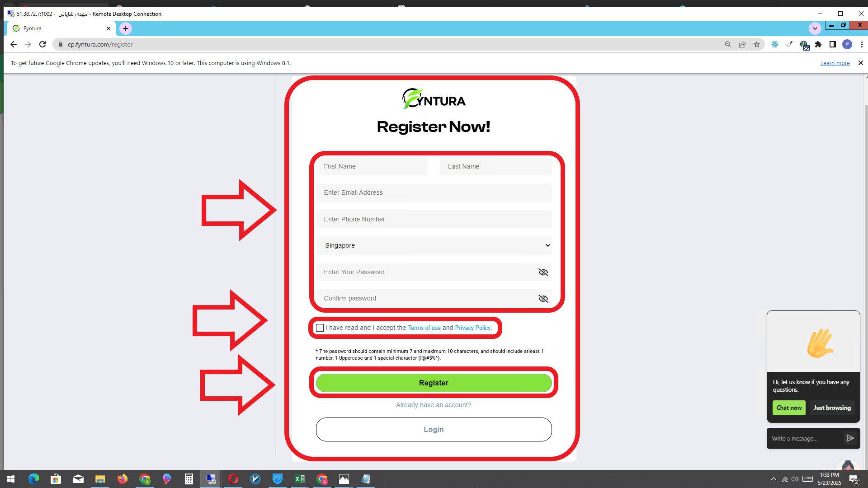Screen dimensions: 868x488
Task: Choose Just browsing in the chat widget
Action: click(832, 408)
